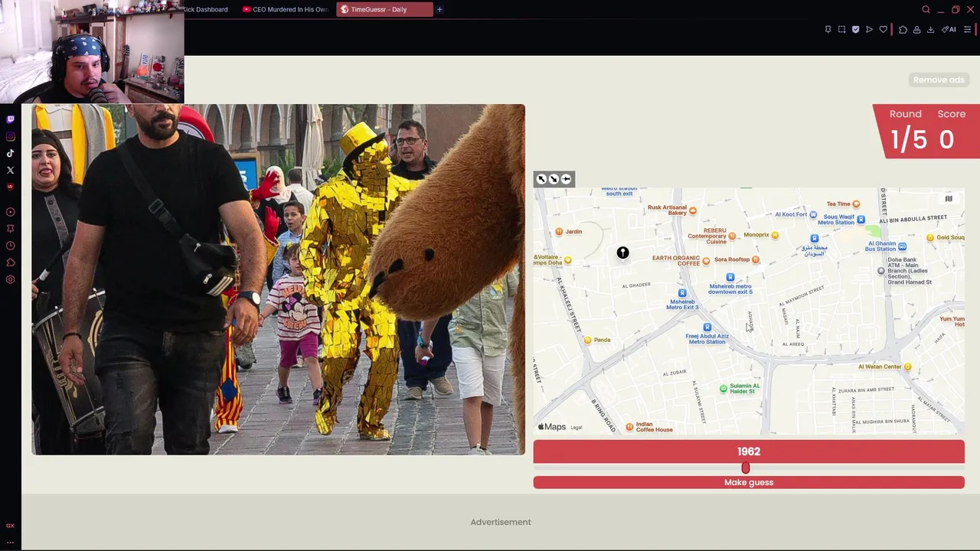
Task: Select Al Ghanim Bus Station marker
Action: click(902, 246)
